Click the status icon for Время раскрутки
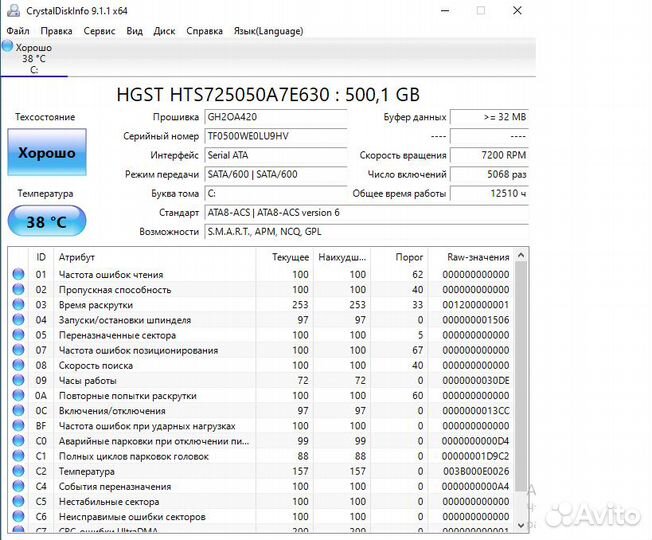 18,304
